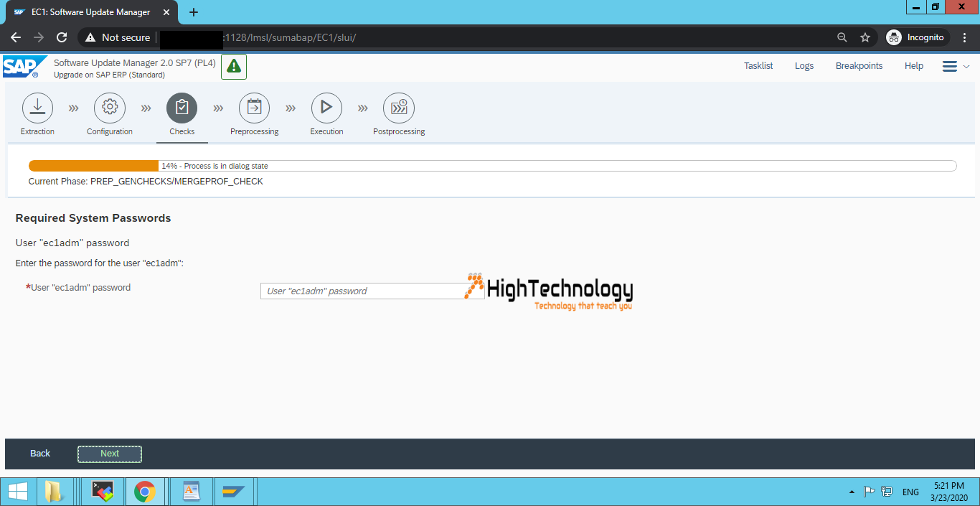Focus the User "ec1adm" password field
980x506 pixels.
tap(372, 291)
